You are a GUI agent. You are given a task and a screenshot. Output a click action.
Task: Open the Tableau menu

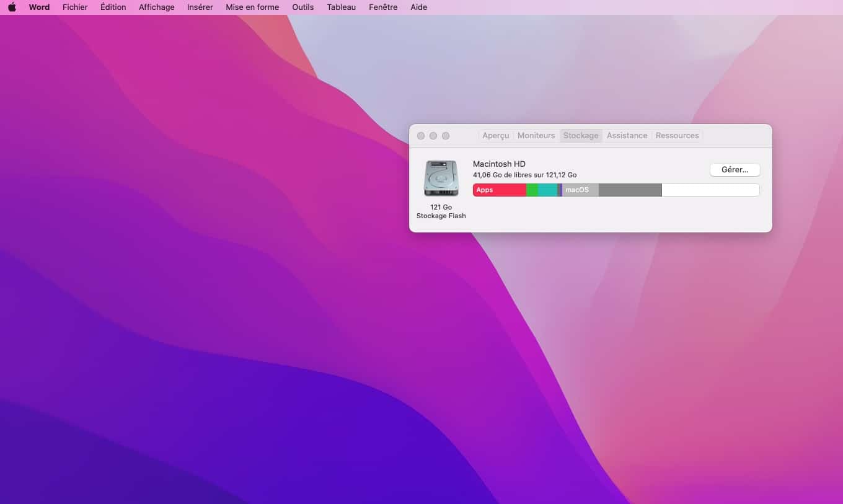tap(342, 7)
